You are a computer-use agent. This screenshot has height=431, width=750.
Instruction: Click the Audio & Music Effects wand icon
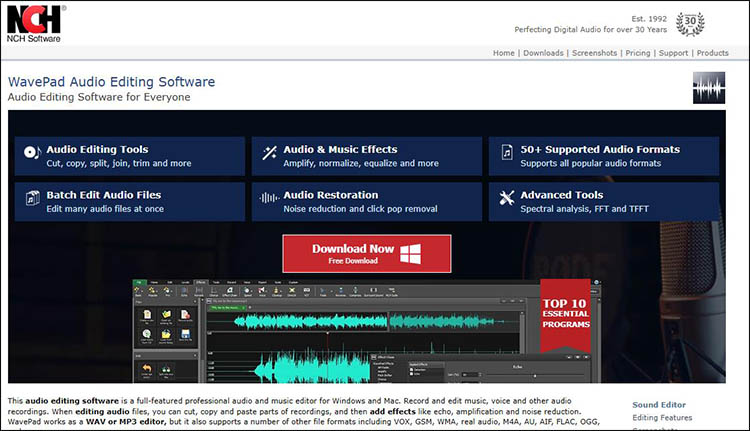click(x=268, y=156)
